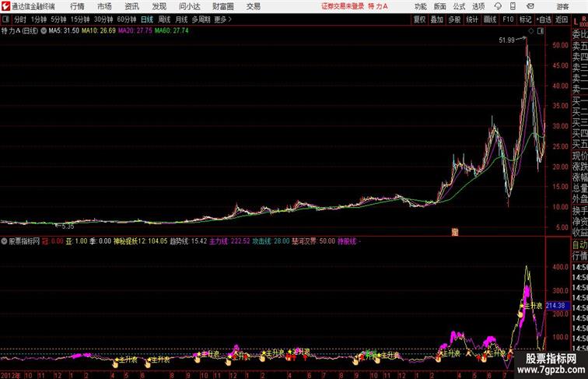Select the 日线 daily tab
The height and width of the screenshot is (379, 588).
(147, 19)
